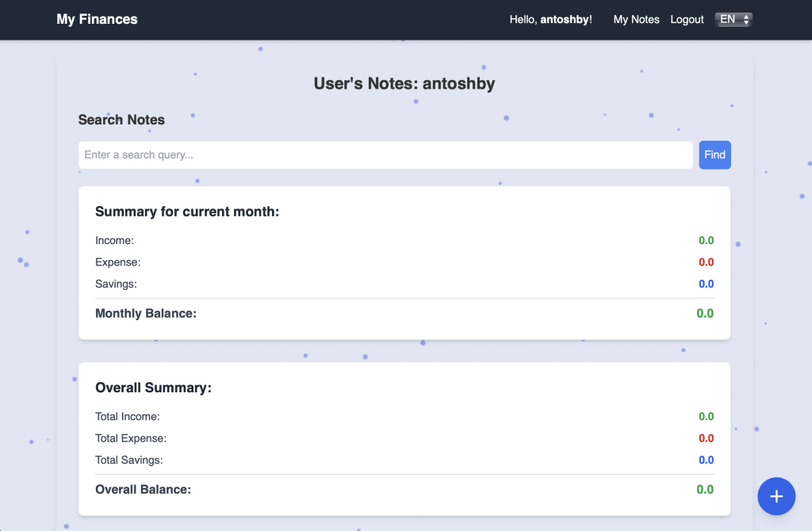This screenshot has height=531, width=812.
Task: Click the My Finances brand title
Action: (x=97, y=20)
